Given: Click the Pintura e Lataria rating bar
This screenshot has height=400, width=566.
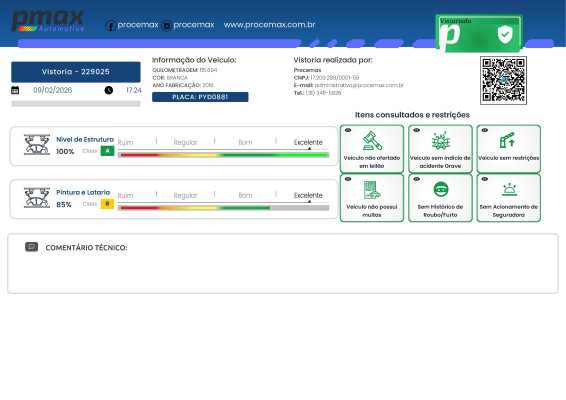Looking at the screenshot, I should click(223, 208).
